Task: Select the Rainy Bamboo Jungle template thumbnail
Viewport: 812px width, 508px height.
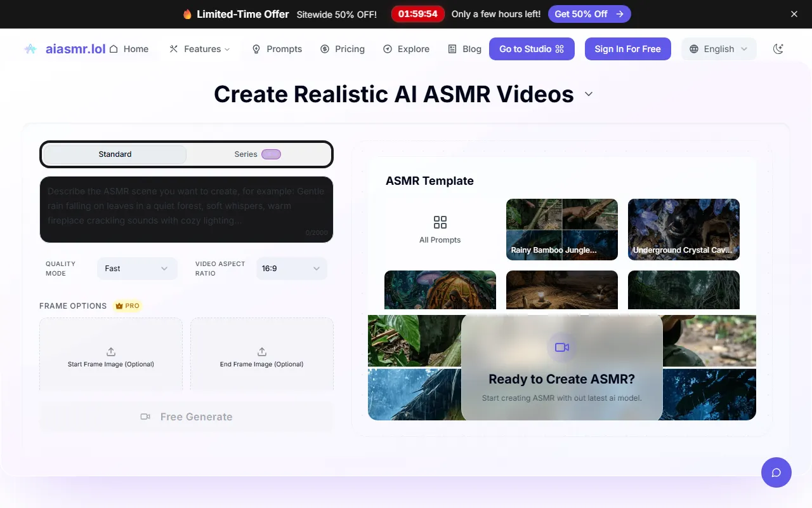Action: pyautogui.click(x=561, y=229)
